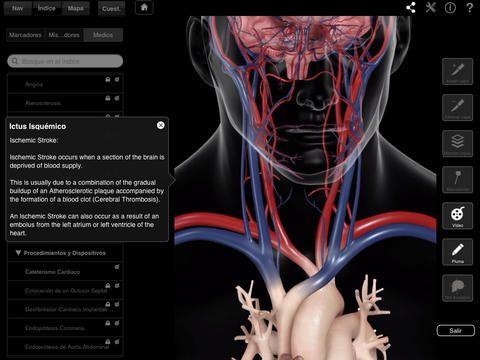This screenshot has height=360, width=480.
Task: Click lock icon on the Angina row
Action: (108, 79)
